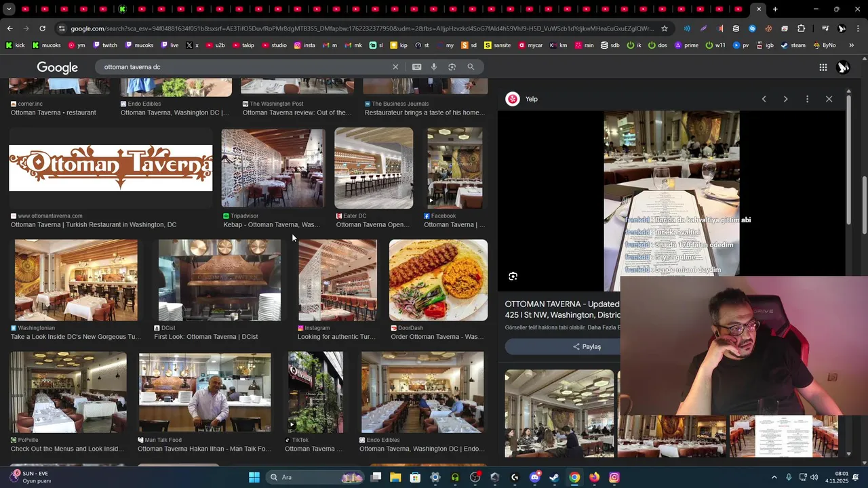Open a new browser tab
Screen dimensions: 868x488
[x=775, y=9]
